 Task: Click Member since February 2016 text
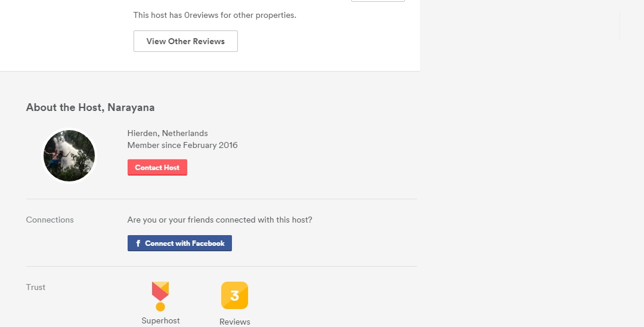click(x=182, y=145)
